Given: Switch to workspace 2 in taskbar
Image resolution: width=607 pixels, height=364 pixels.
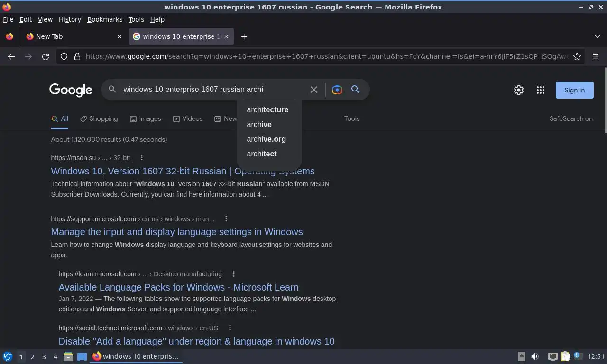Looking at the screenshot, I should [32, 356].
